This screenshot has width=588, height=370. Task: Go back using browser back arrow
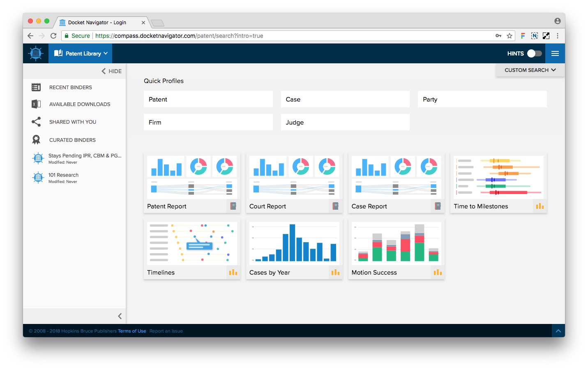(30, 36)
